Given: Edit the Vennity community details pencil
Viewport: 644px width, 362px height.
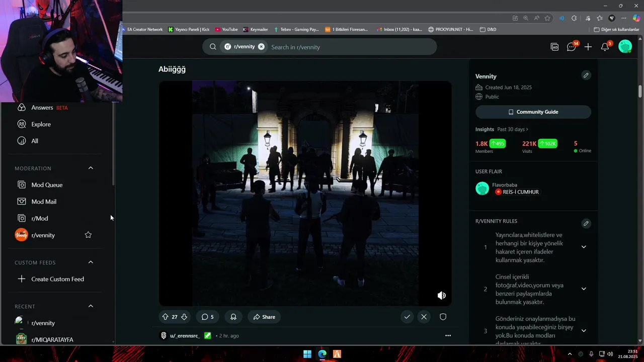Looking at the screenshot, I should point(586,75).
